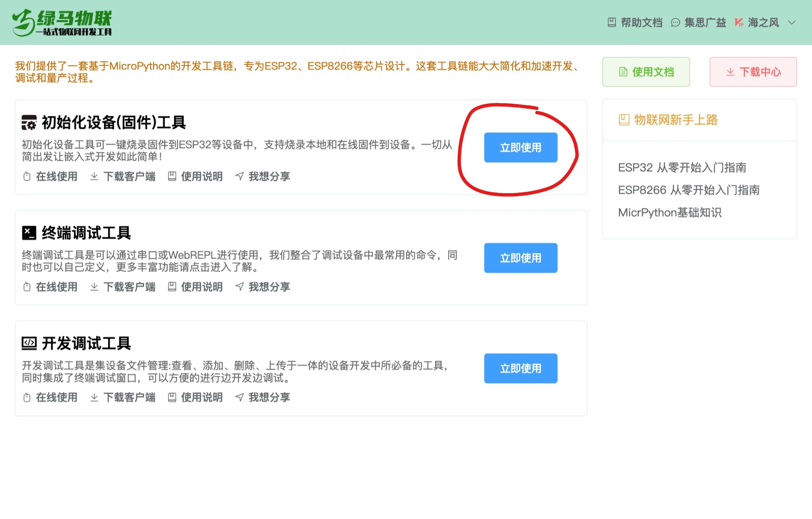Screen dimensions: 812x519
Task: Open the 帮助文档 menu item
Action: point(641,22)
